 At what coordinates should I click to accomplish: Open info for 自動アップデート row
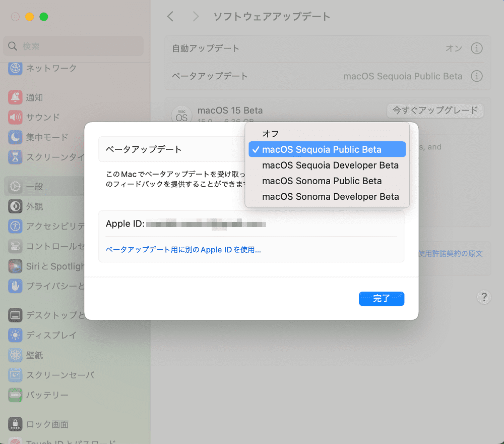(477, 48)
